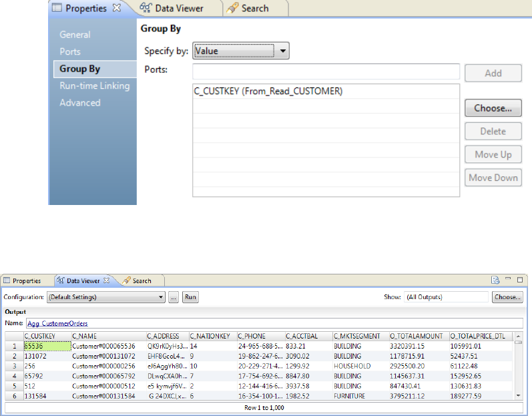Click the C_NAME column header
The height and width of the screenshot is (416, 532).
(109, 337)
